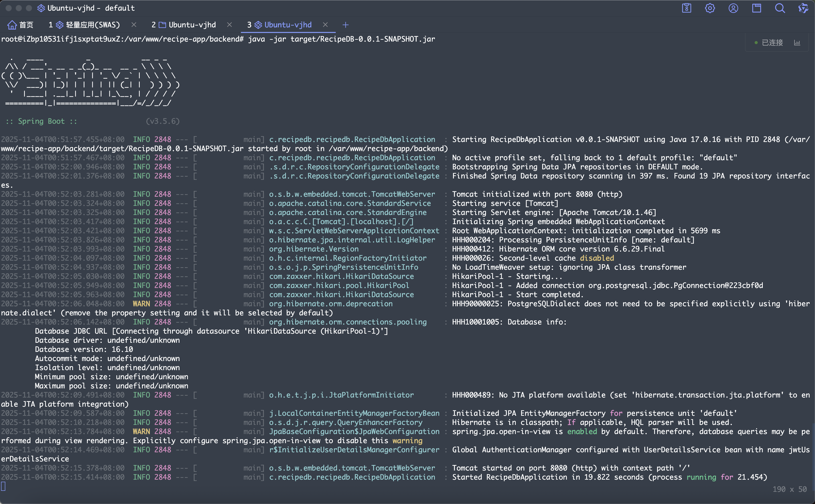
Task: Close the 轻量应用(SWAS) tab
Action: tap(134, 25)
